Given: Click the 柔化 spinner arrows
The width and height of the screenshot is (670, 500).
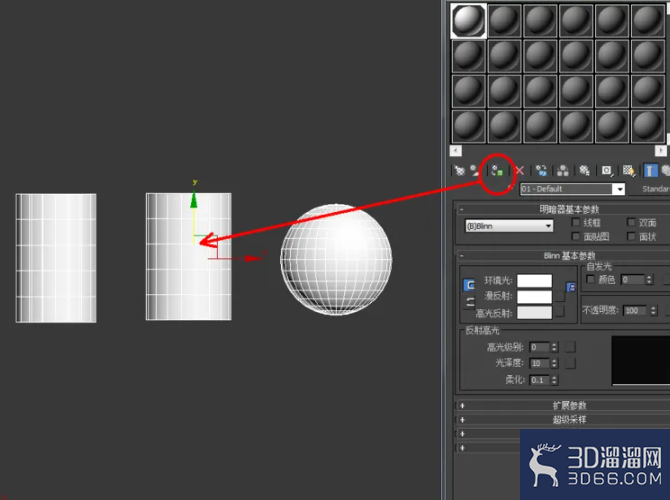Looking at the screenshot, I should tap(554, 379).
